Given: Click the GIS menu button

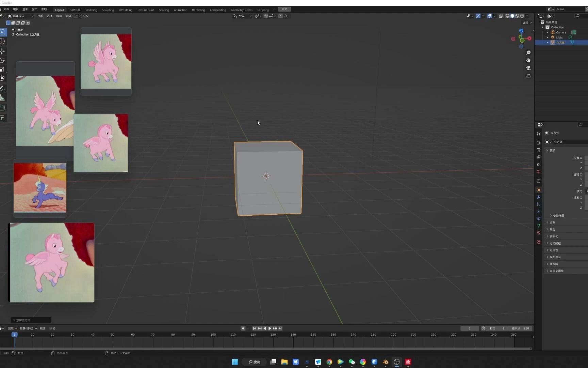Looking at the screenshot, I should pyautogui.click(x=86, y=16).
